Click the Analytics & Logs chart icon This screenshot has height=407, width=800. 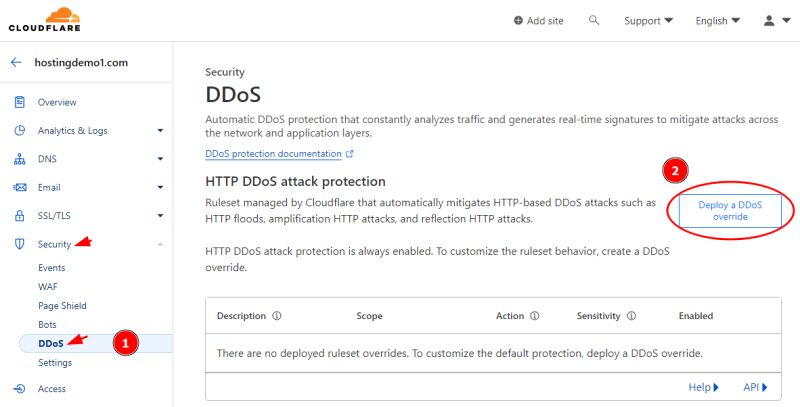pyautogui.click(x=19, y=131)
